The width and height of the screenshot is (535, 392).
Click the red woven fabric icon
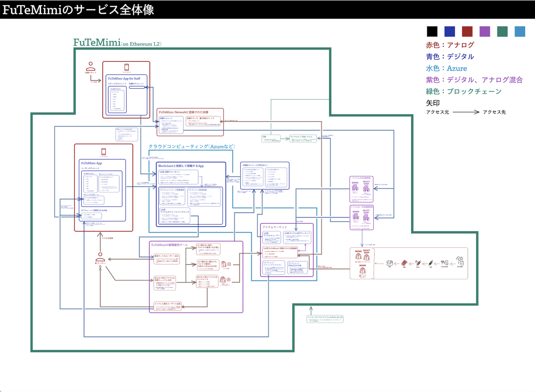point(404,263)
